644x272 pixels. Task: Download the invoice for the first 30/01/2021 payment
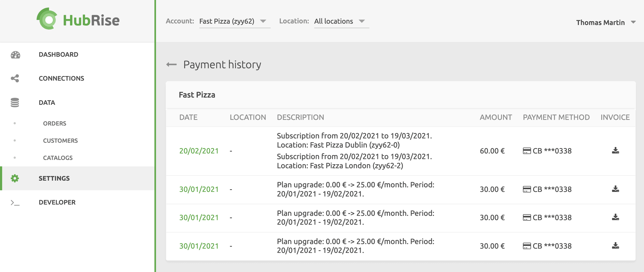pos(615,189)
